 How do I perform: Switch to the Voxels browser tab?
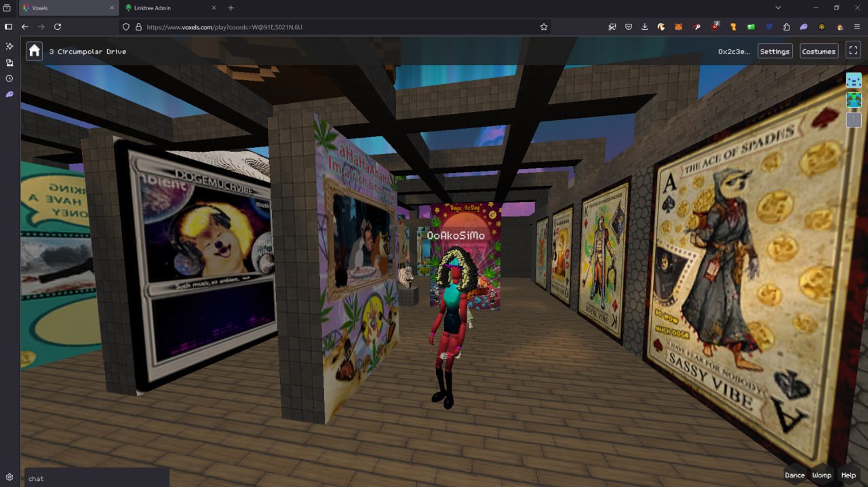coord(68,8)
